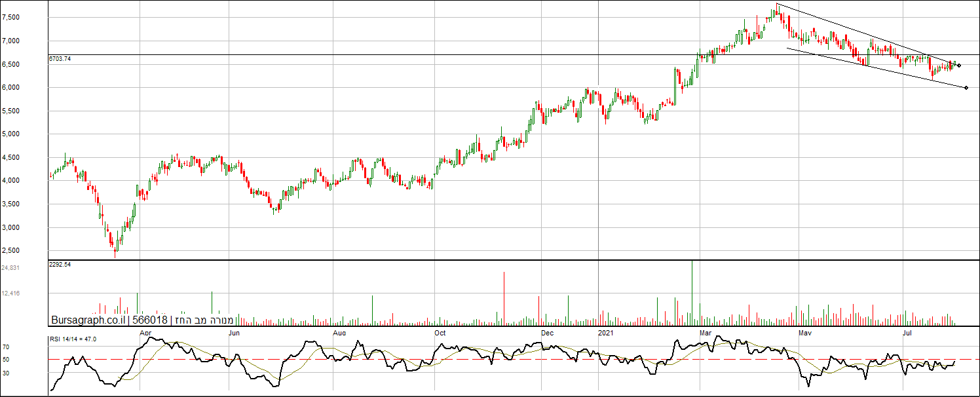Click the 566018 security number label
Viewport: 980px width, 397px height.
click(149, 320)
